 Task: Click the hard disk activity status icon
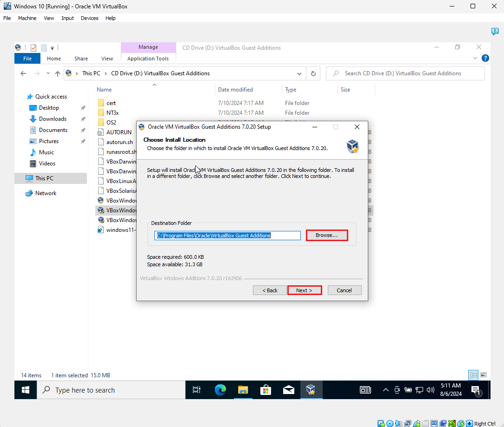(x=381, y=423)
